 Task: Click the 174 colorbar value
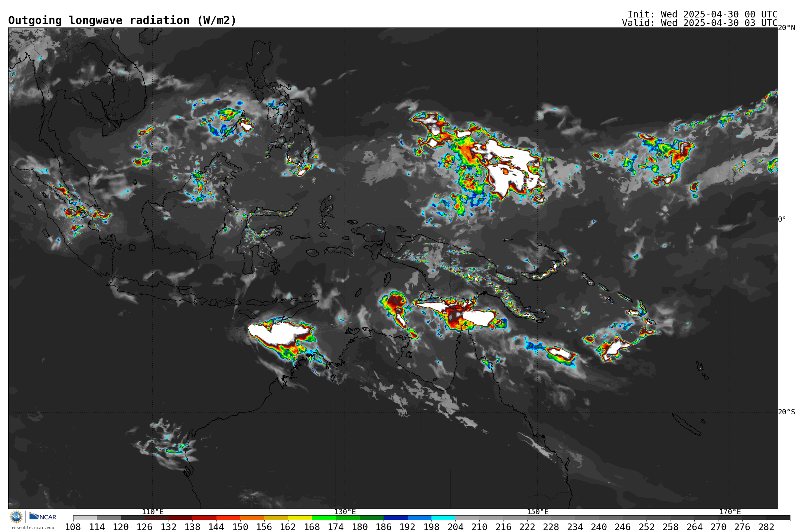click(x=336, y=527)
